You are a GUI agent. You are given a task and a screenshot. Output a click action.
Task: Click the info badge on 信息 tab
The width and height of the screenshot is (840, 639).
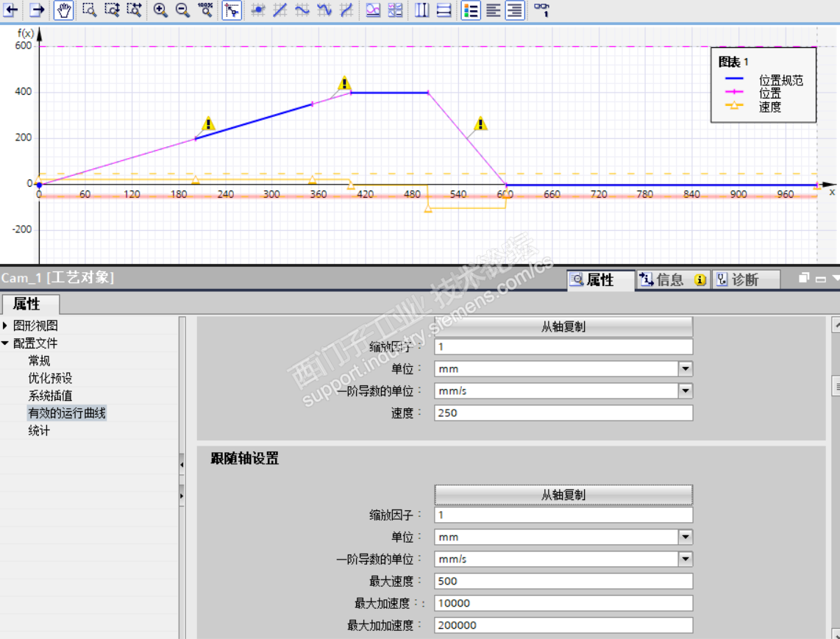(700, 279)
